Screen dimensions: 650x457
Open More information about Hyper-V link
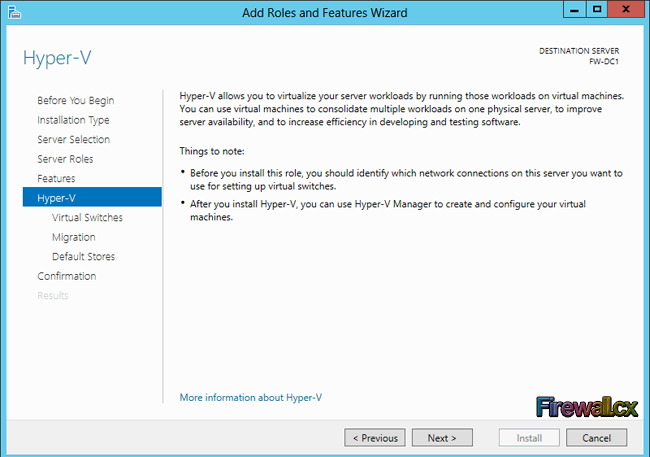pyautogui.click(x=251, y=397)
